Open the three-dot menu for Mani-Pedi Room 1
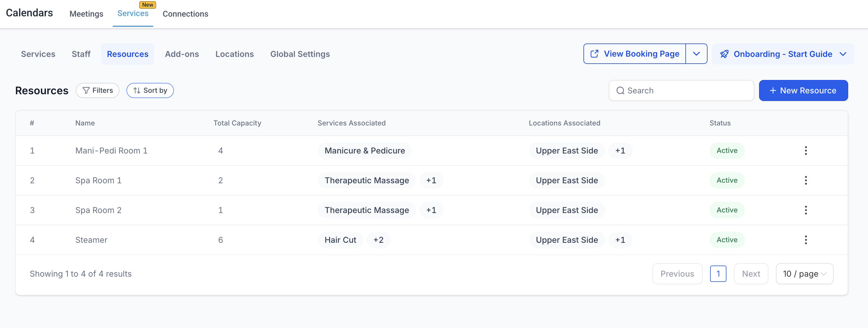Image resolution: width=868 pixels, height=328 pixels. [x=805, y=151]
